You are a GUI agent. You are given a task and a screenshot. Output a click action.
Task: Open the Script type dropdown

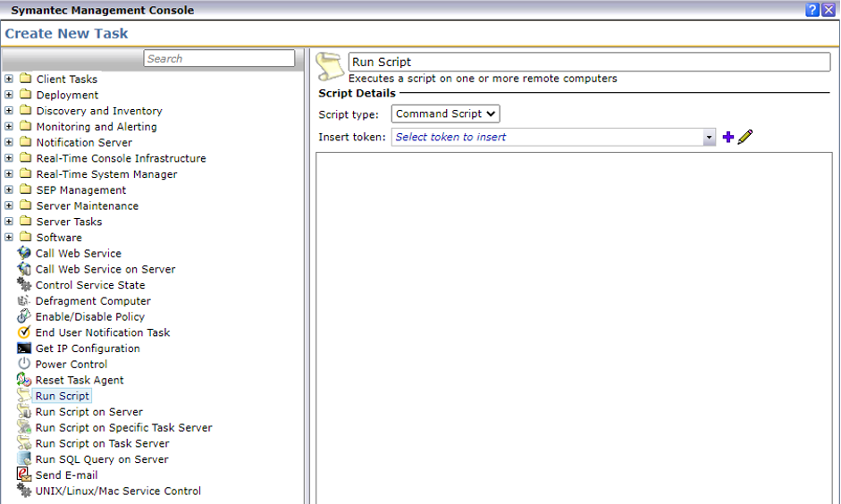pyautogui.click(x=445, y=113)
